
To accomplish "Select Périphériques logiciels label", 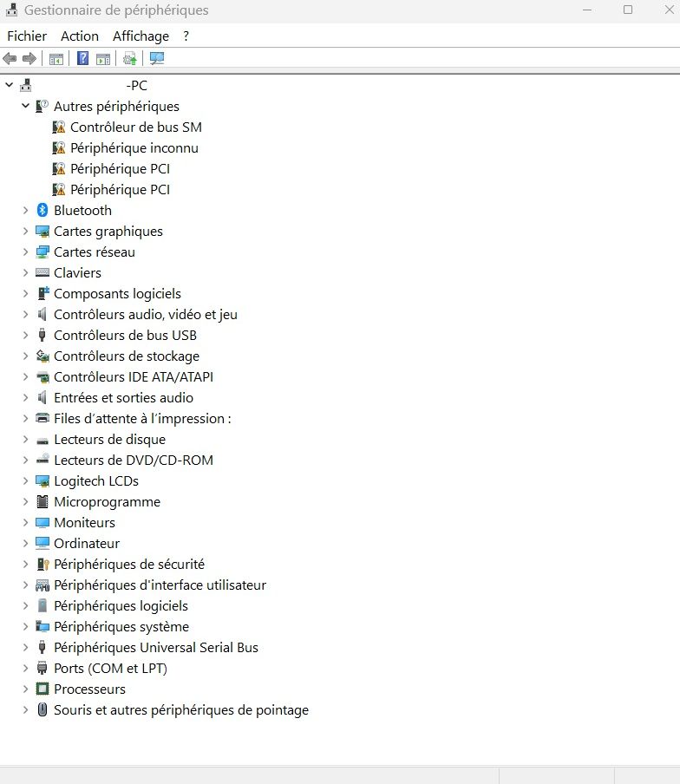I will (x=121, y=606).
